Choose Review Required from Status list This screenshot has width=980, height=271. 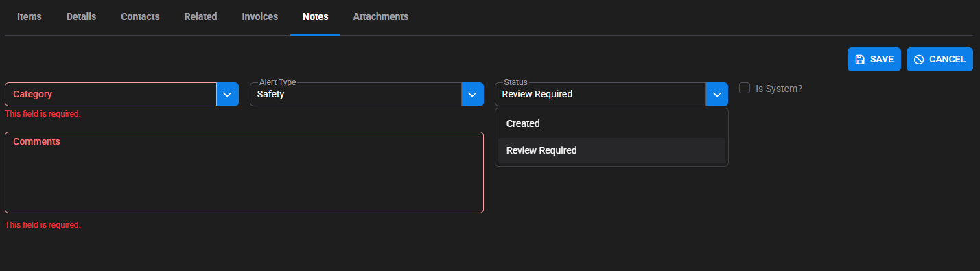tap(611, 150)
